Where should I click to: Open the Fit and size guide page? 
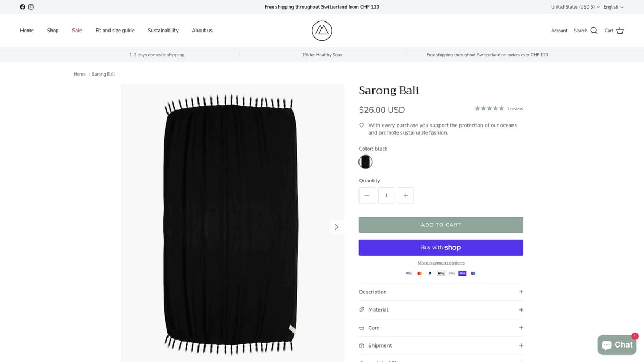pos(114,31)
